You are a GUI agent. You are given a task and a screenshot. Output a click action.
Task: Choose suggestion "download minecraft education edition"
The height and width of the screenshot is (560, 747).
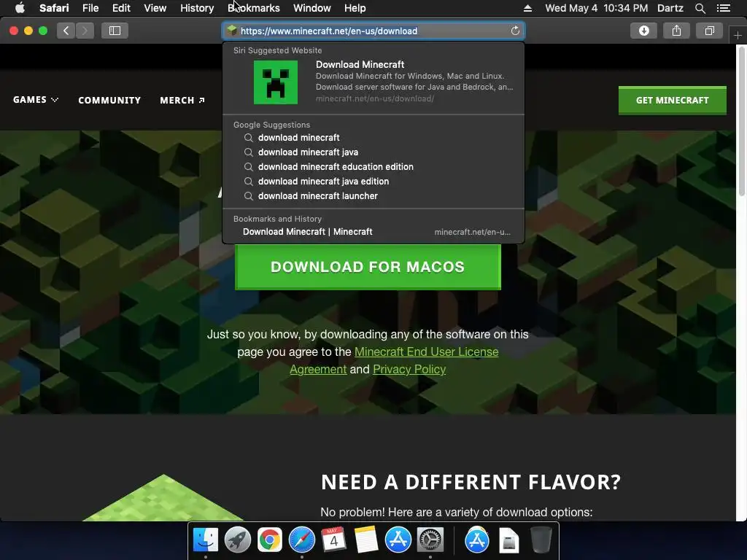coord(373,167)
